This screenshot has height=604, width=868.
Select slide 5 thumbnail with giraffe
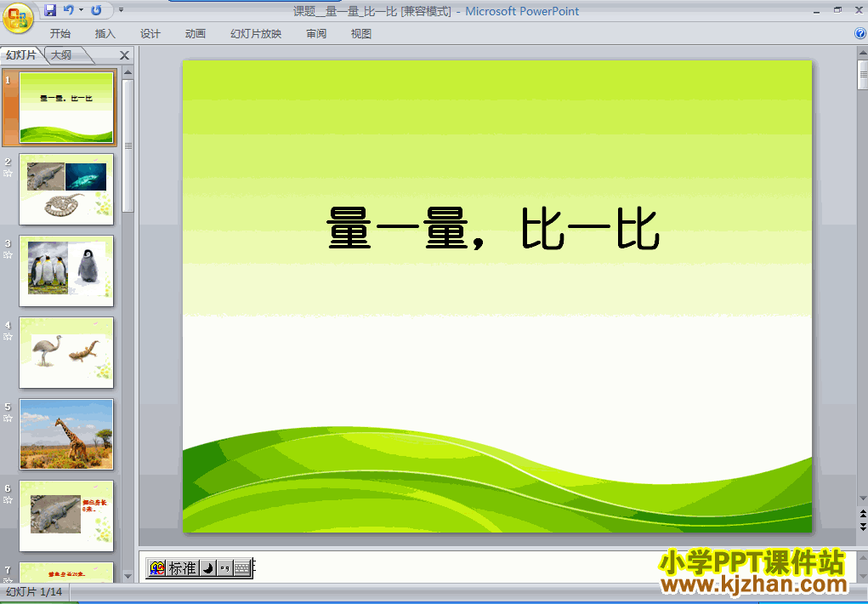pos(66,435)
